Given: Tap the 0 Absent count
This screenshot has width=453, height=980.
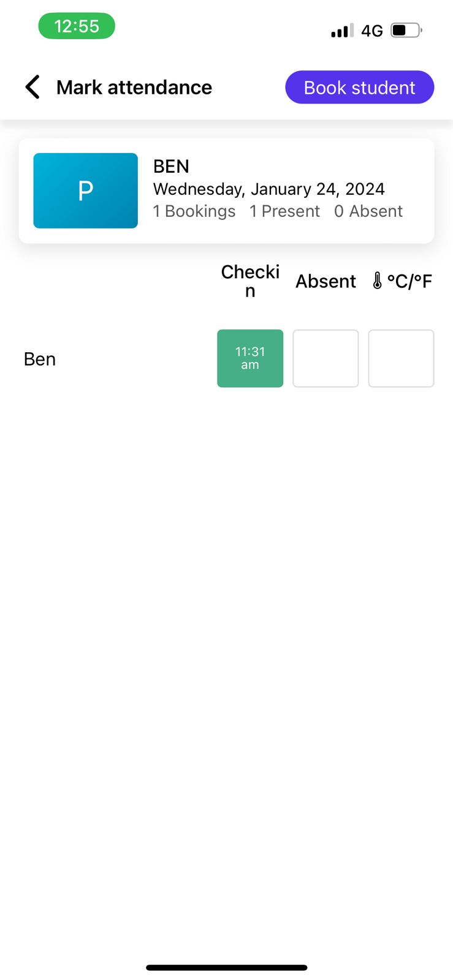Looking at the screenshot, I should tap(368, 211).
